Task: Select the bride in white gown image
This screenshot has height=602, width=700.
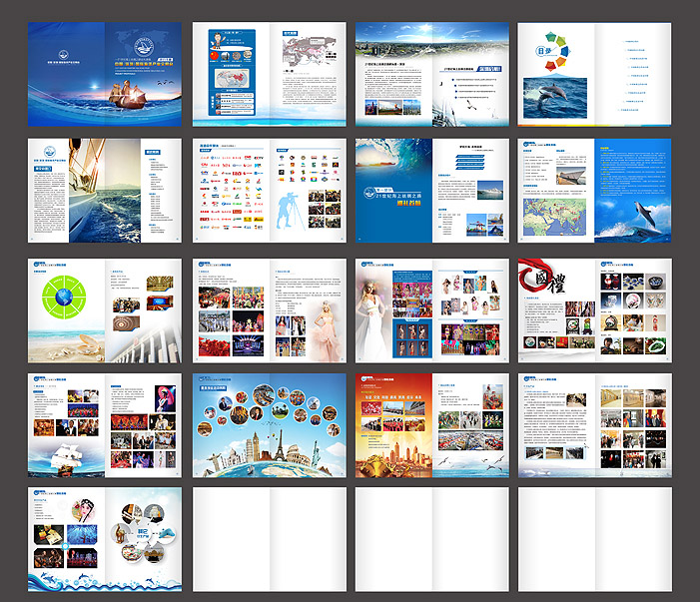Action: 374,309
